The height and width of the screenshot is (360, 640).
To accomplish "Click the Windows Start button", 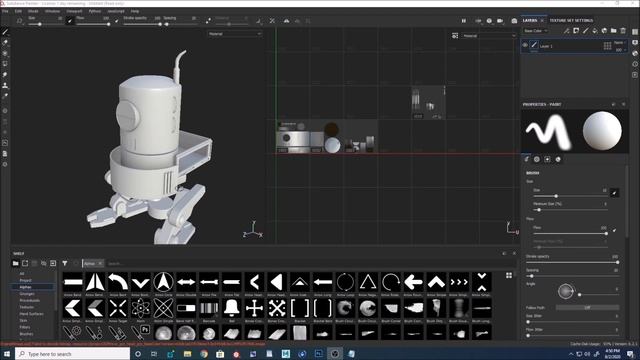I will pyautogui.click(x=7, y=353).
